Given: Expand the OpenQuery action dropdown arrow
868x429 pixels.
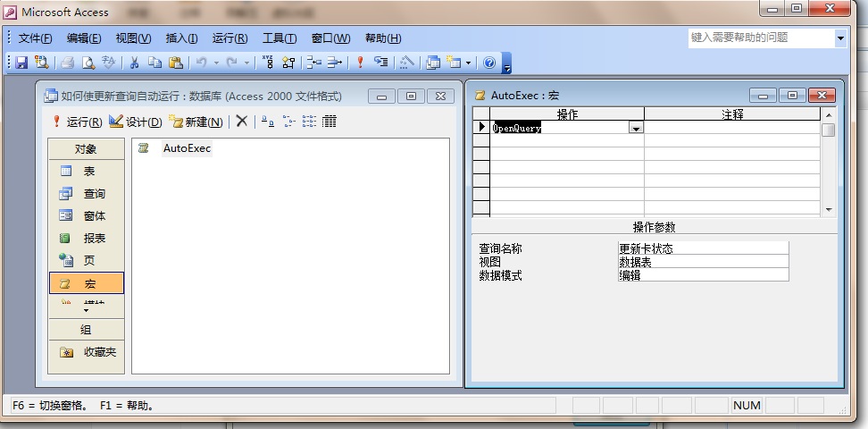Looking at the screenshot, I should pyautogui.click(x=636, y=129).
